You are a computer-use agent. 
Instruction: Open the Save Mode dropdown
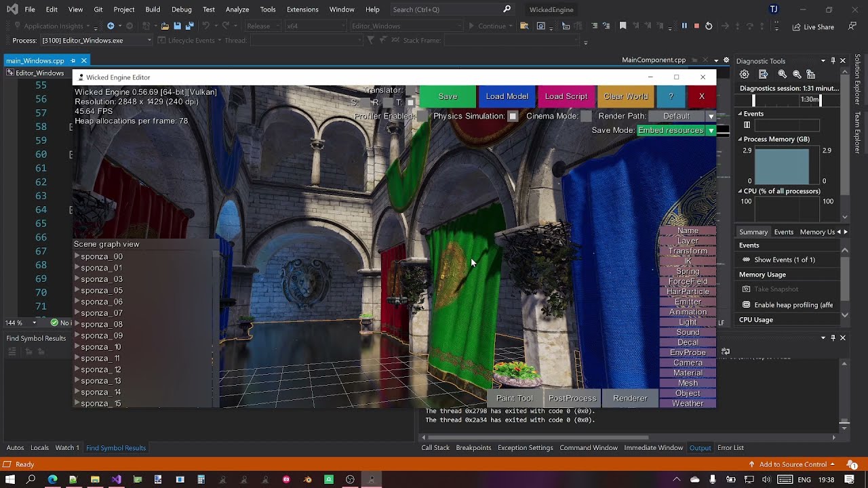click(x=711, y=131)
